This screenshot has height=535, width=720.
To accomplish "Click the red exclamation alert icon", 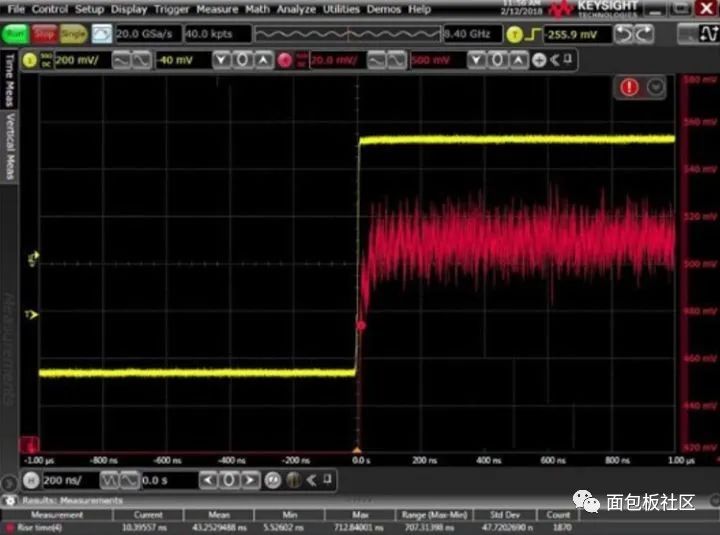I will [x=629, y=87].
